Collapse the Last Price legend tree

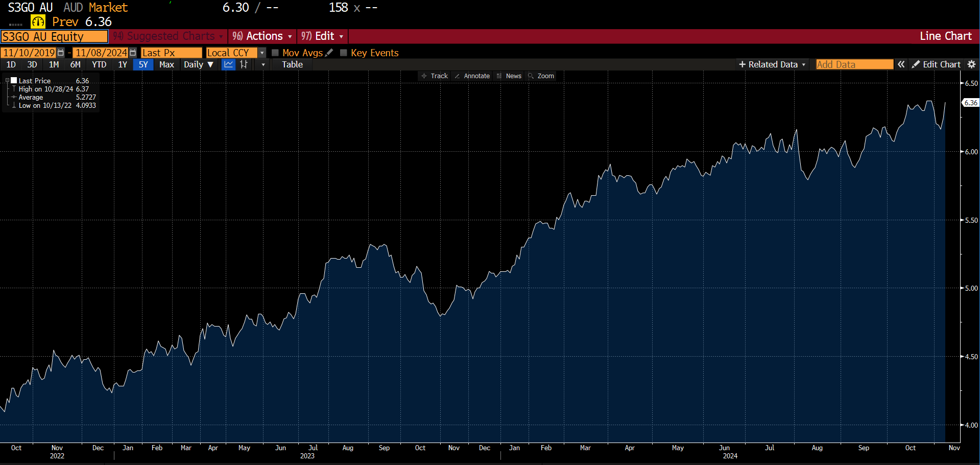7,81
